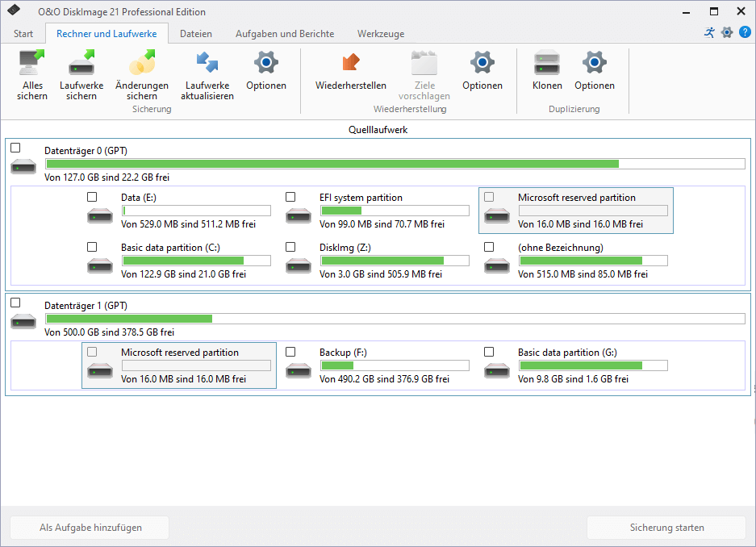The image size is (756, 547).
Task: Click the text 'Von 529.0 MB sind 511.2 MB frei'
Action: [189, 224]
